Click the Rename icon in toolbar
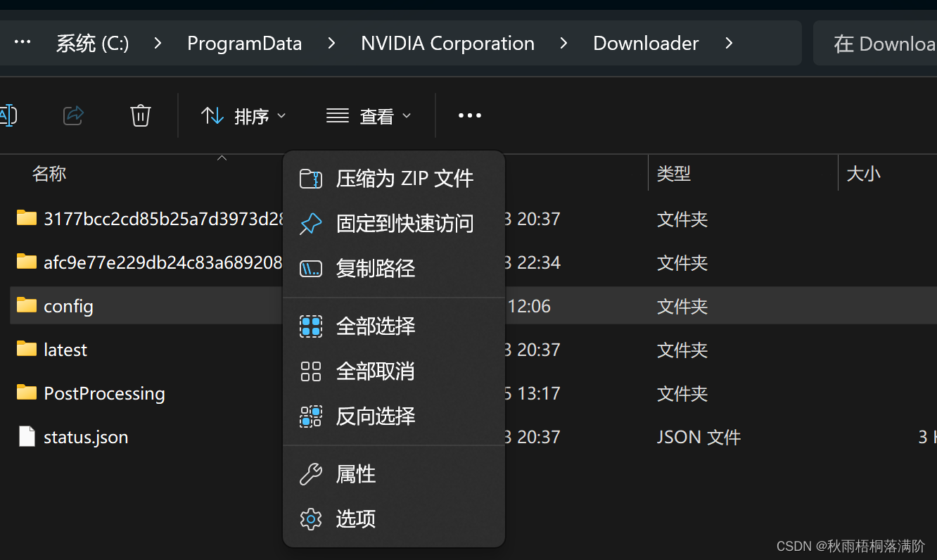 tap(7, 115)
